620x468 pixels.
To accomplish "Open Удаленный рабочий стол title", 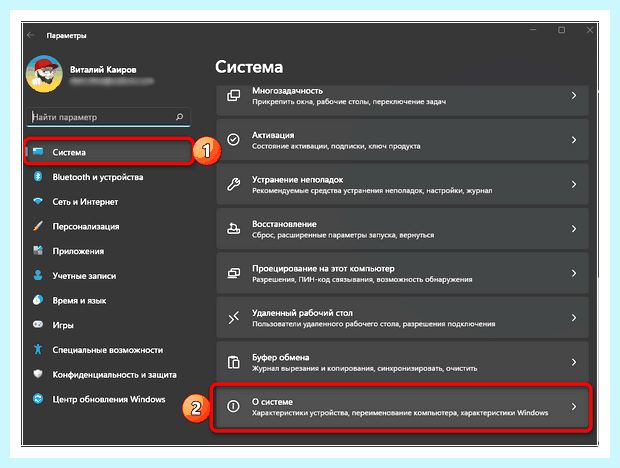I will tap(302, 313).
